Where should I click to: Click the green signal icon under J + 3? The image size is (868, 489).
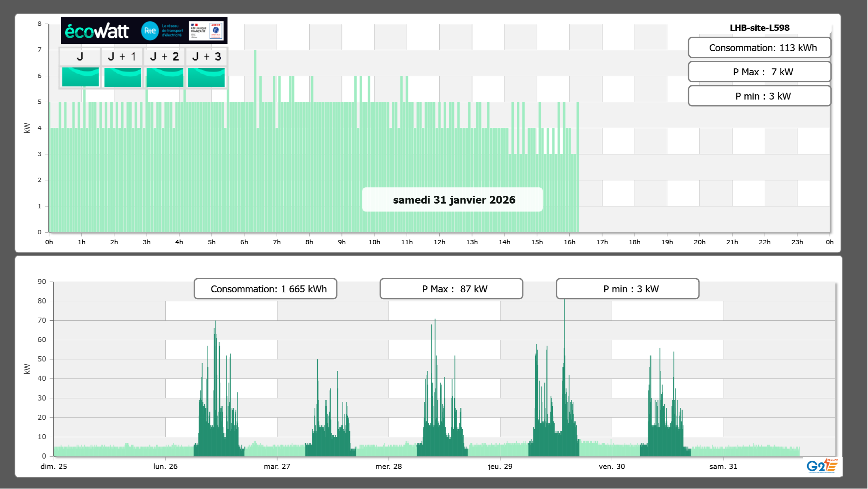click(x=206, y=77)
